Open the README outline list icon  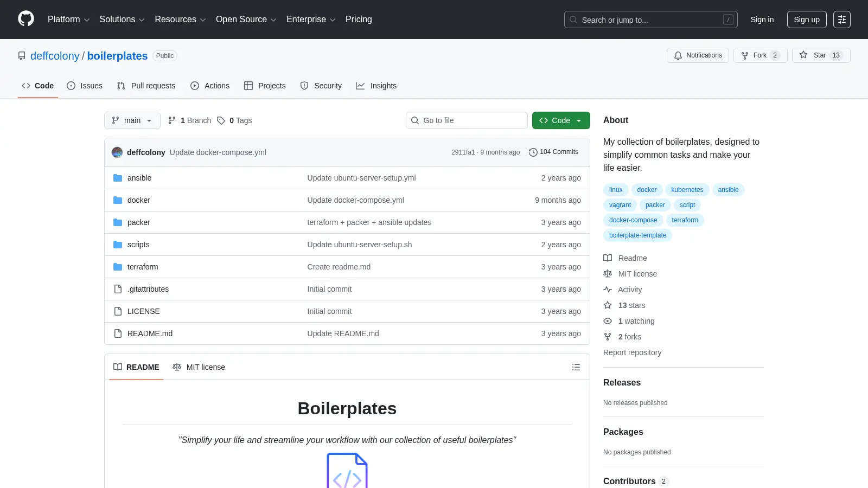coord(576,367)
